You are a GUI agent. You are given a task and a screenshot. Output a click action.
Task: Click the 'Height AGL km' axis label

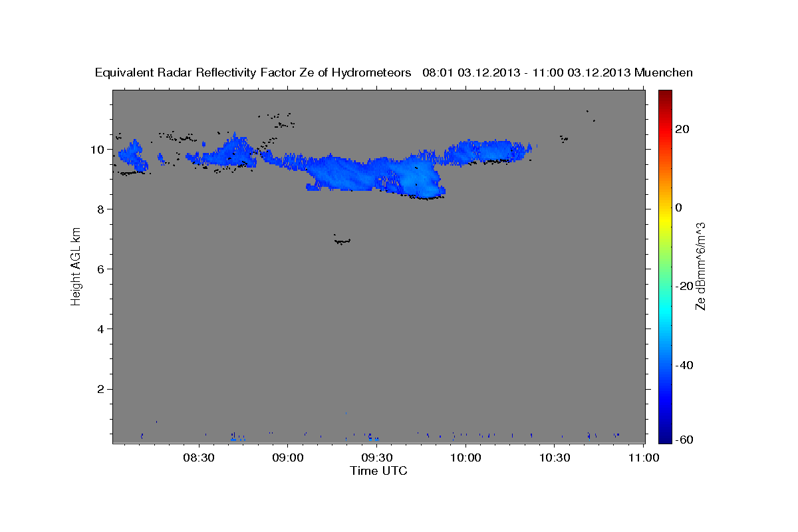pos(76,266)
